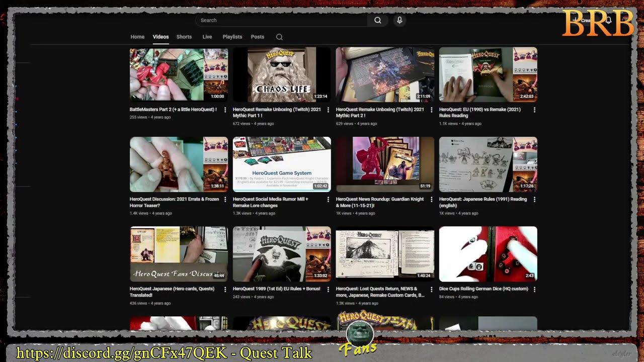This screenshot has width=644, height=362.
Task: Click the search magnifier button
Action: coord(377,20)
